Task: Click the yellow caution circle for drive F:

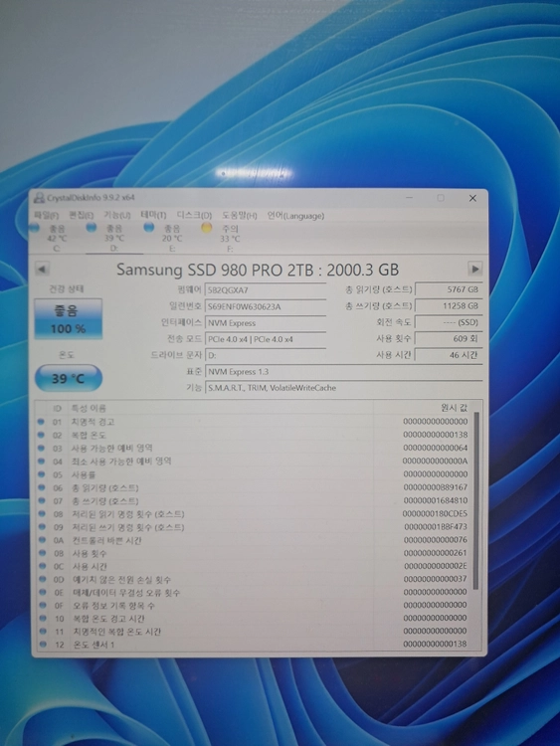Action: coord(206,228)
